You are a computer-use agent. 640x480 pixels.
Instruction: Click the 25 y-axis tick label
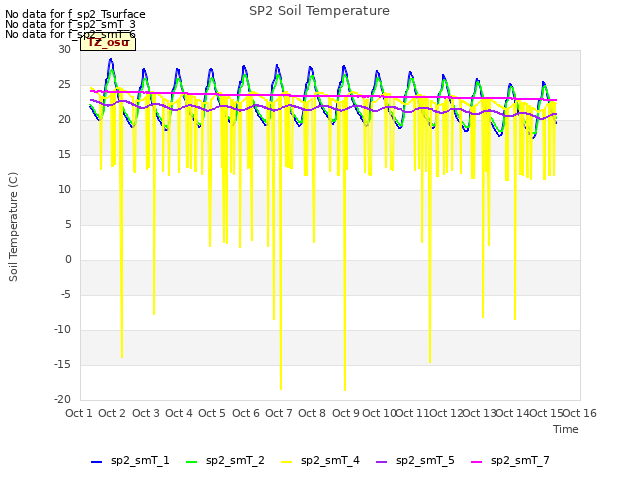64,84
